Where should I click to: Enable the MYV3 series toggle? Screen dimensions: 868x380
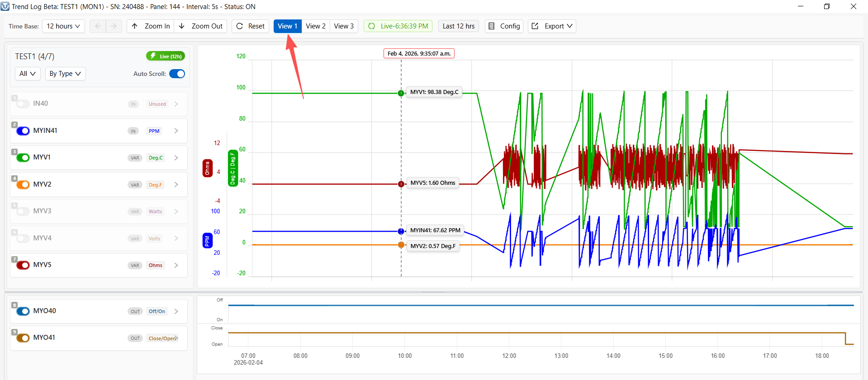click(x=23, y=211)
